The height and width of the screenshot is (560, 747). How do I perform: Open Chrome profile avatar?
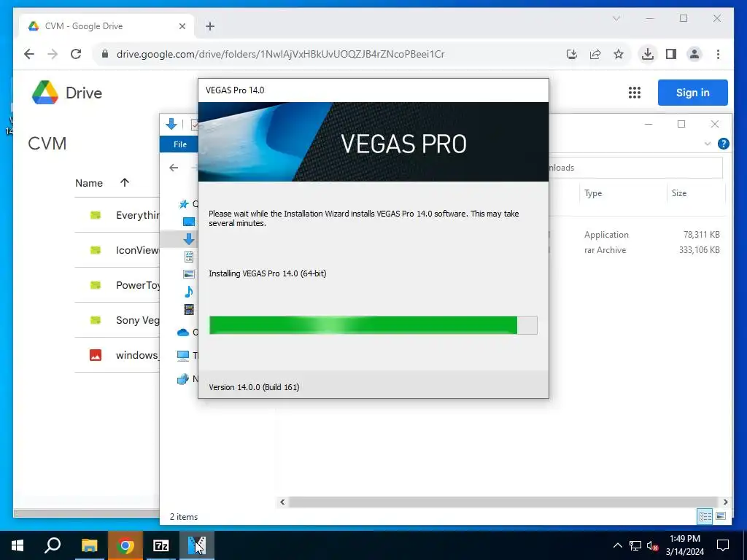pos(694,54)
